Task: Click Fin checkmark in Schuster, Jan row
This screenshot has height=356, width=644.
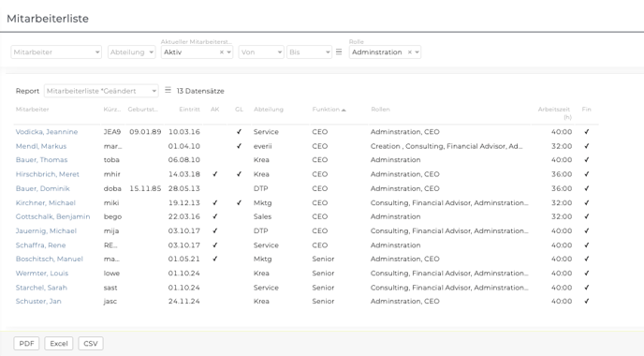Action: (x=587, y=302)
